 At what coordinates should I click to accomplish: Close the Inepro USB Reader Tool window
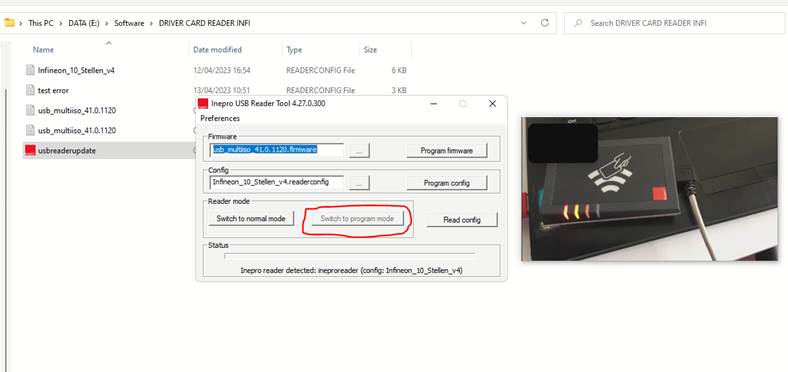[492, 104]
